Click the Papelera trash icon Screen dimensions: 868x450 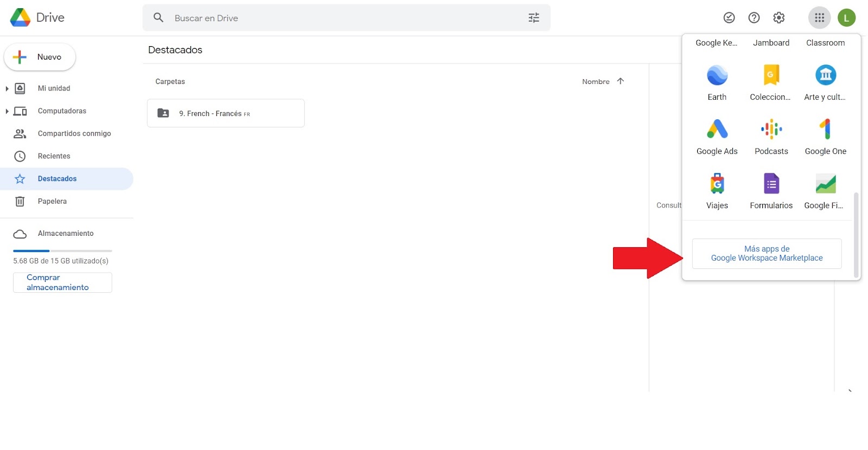tap(20, 201)
